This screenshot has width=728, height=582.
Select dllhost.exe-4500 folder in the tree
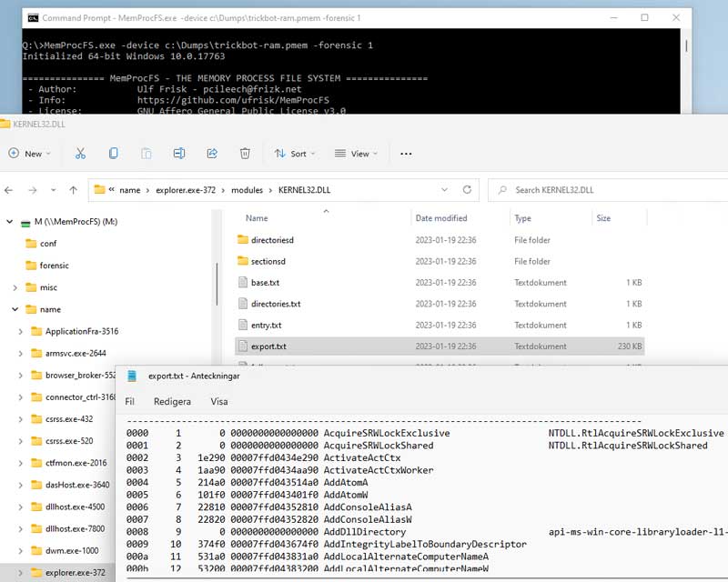[75, 507]
